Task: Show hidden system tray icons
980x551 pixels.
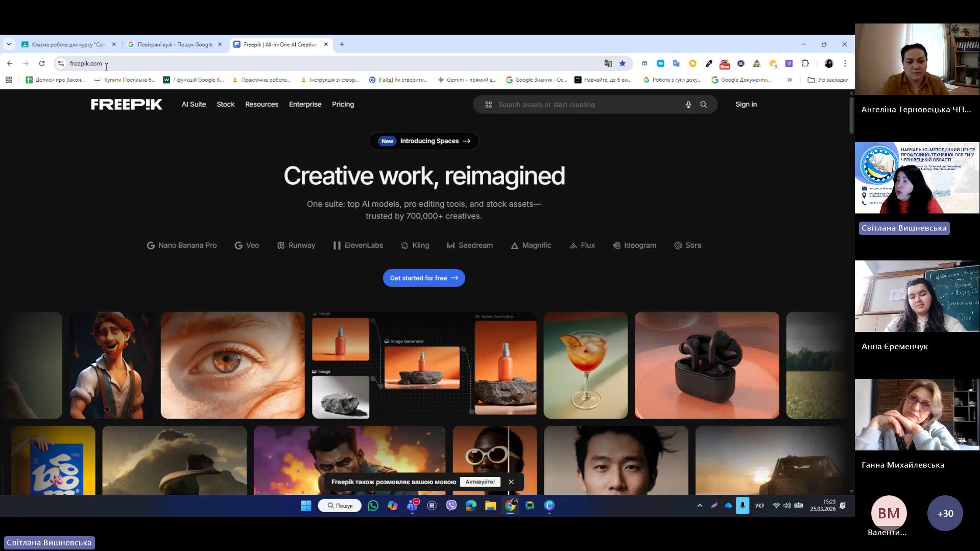Action: (x=700, y=506)
